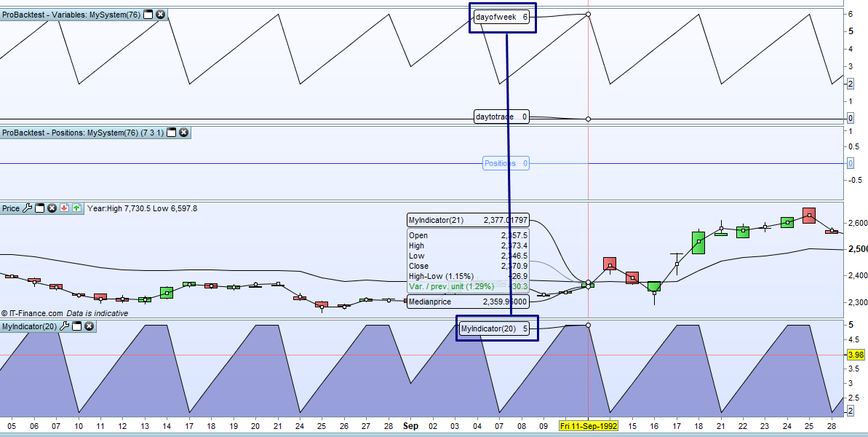This screenshot has width=868, height=437.
Task: Close the Price panel
Action: pos(52,208)
